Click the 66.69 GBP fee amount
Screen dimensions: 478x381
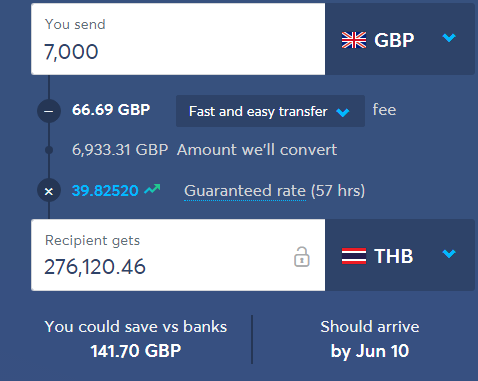111,110
